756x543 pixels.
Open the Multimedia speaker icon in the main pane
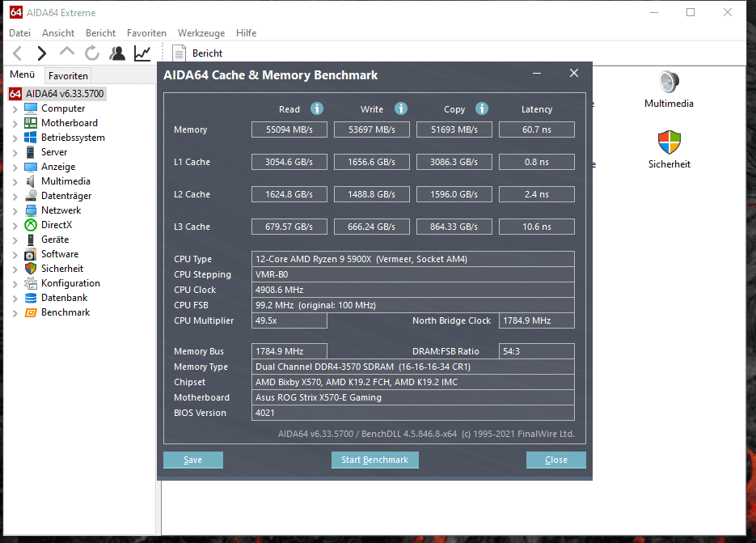669,82
